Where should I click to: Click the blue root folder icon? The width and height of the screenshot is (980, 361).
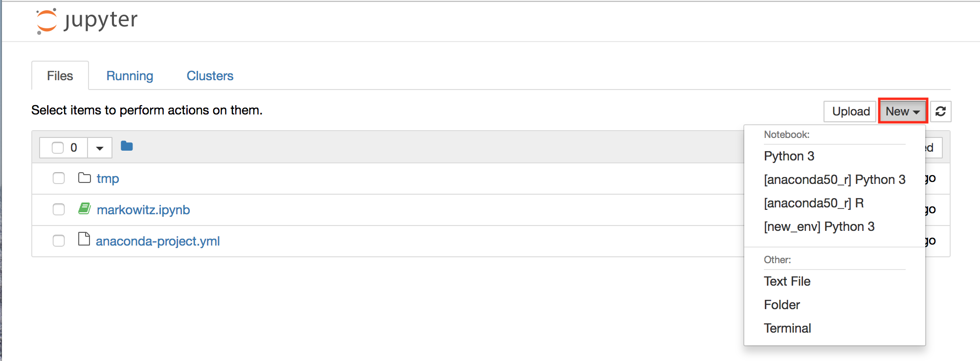coord(127,146)
